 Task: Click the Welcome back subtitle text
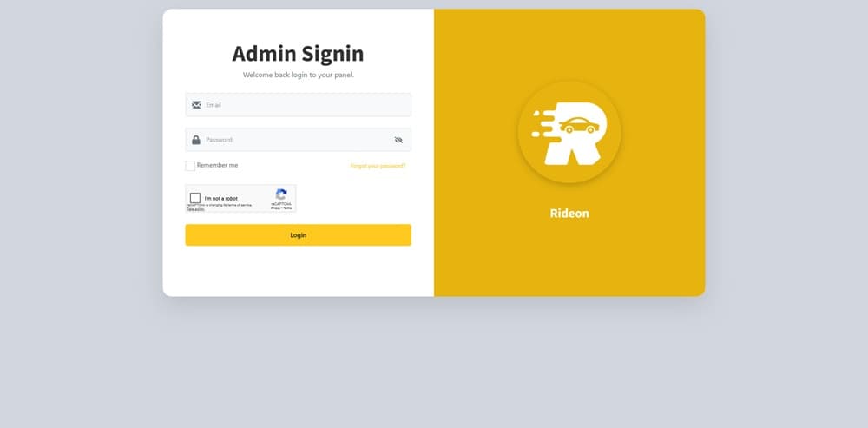[298, 75]
